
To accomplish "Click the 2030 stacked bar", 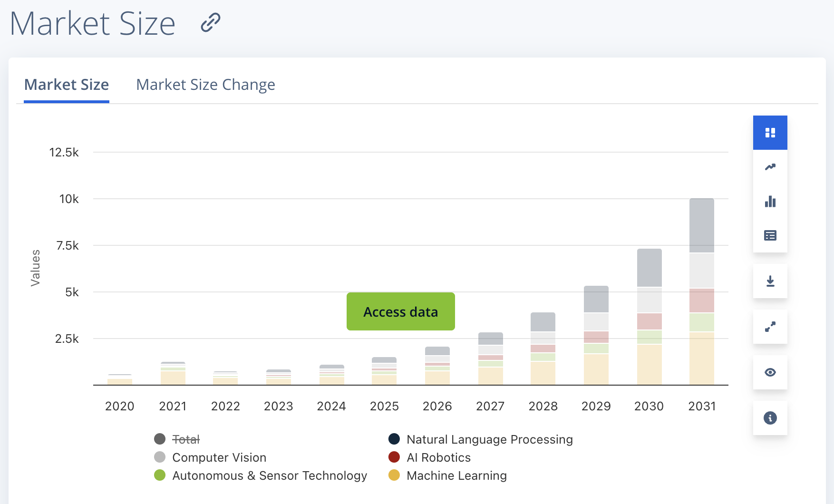I will (649, 317).
